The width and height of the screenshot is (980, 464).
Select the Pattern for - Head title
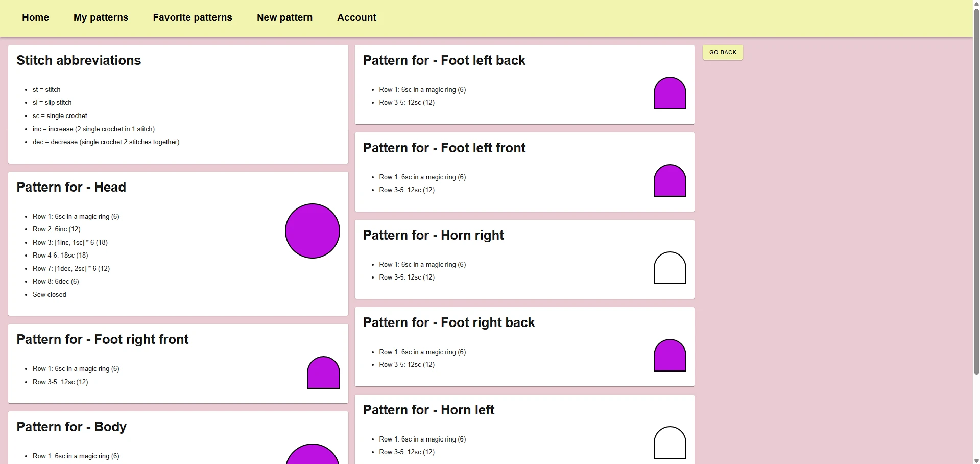(71, 187)
